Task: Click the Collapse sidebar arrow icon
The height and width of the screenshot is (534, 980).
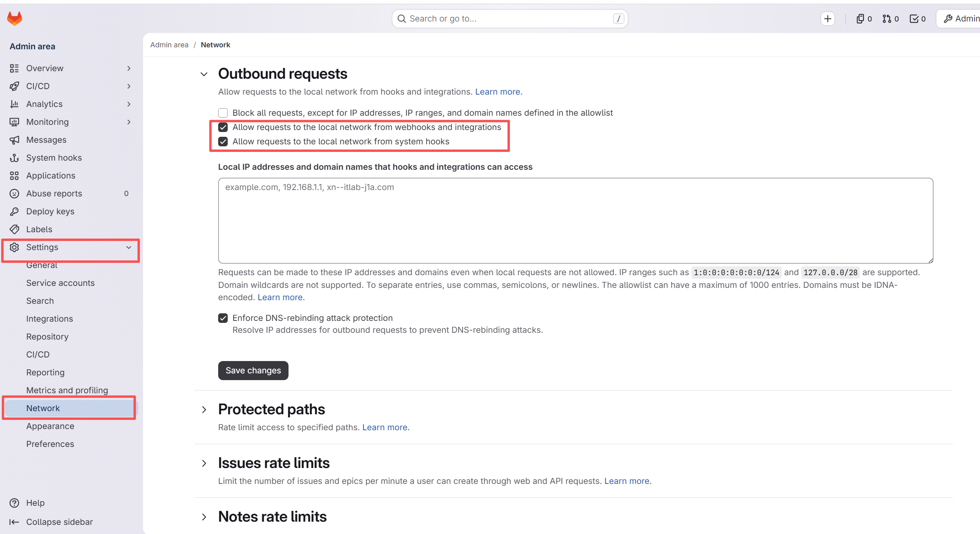Action: [14, 522]
